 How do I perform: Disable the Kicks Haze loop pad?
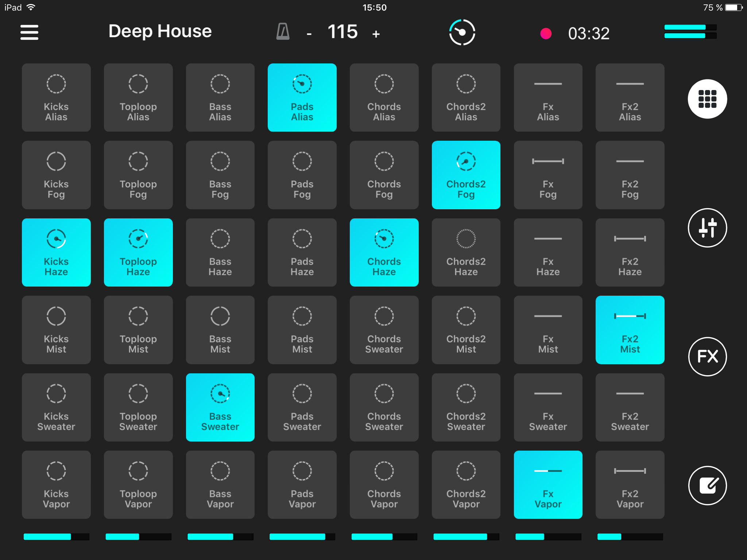pyautogui.click(x=56, y=252)
